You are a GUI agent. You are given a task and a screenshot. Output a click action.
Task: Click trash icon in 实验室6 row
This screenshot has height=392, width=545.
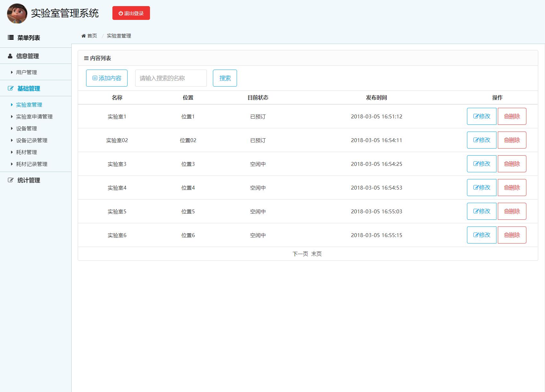pyautogui.click(x=506, y=235)
